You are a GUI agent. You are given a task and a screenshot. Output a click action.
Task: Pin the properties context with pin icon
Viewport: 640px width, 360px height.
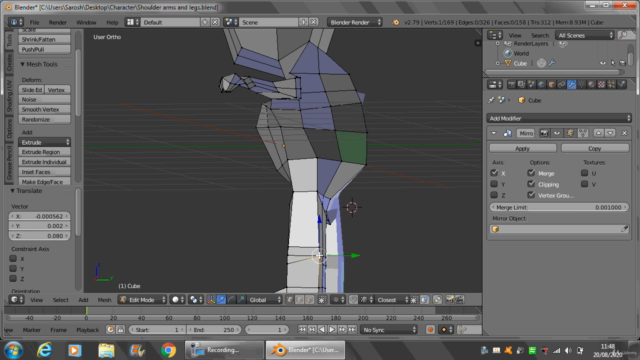click(x=491, y=100)
